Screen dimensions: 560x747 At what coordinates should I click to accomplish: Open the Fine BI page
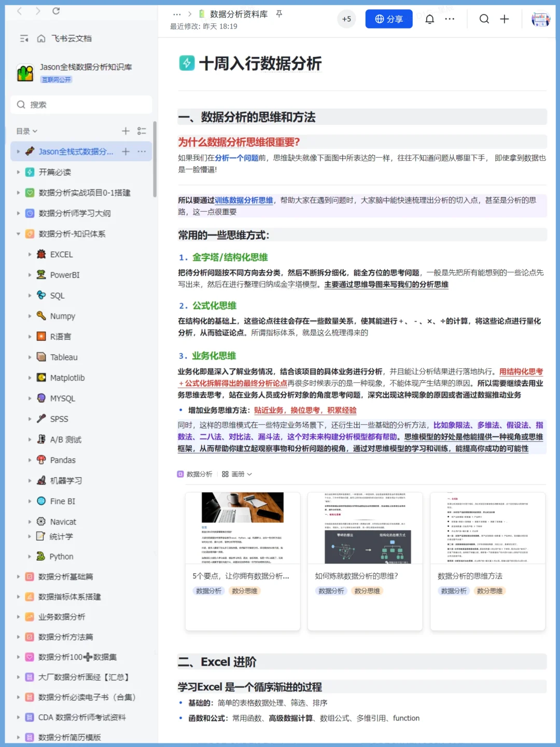[62, 501]
